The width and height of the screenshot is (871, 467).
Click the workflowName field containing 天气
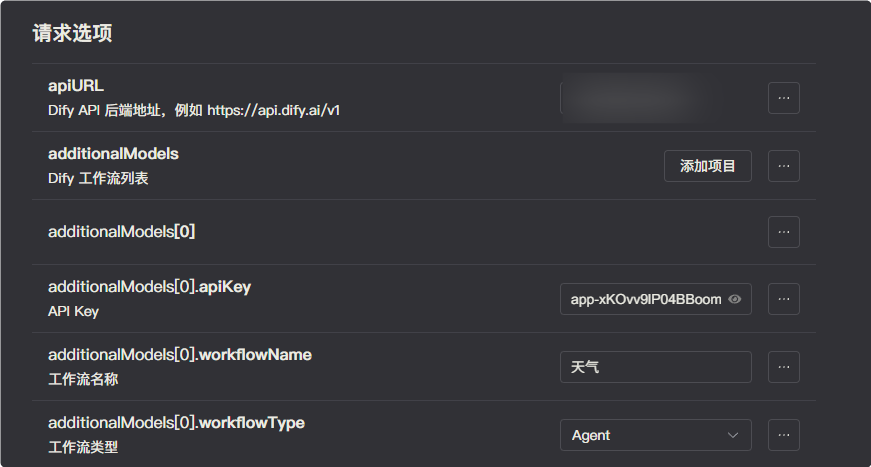pyautogui.click(x=655, y=366)
